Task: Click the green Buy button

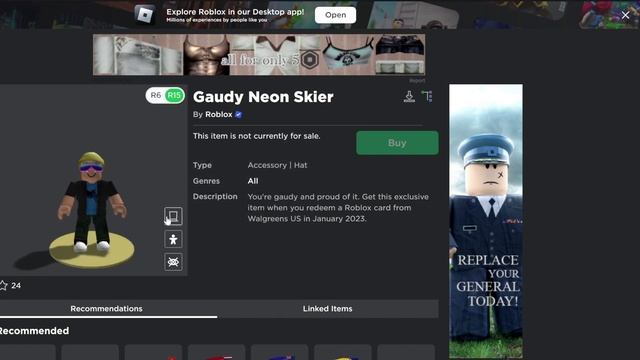Action: tap(397, 143)
